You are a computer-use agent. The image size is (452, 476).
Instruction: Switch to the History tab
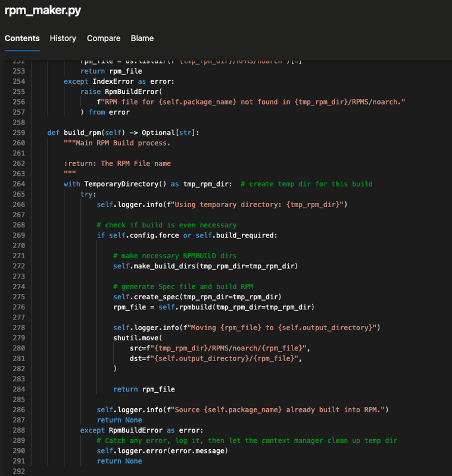63,39
